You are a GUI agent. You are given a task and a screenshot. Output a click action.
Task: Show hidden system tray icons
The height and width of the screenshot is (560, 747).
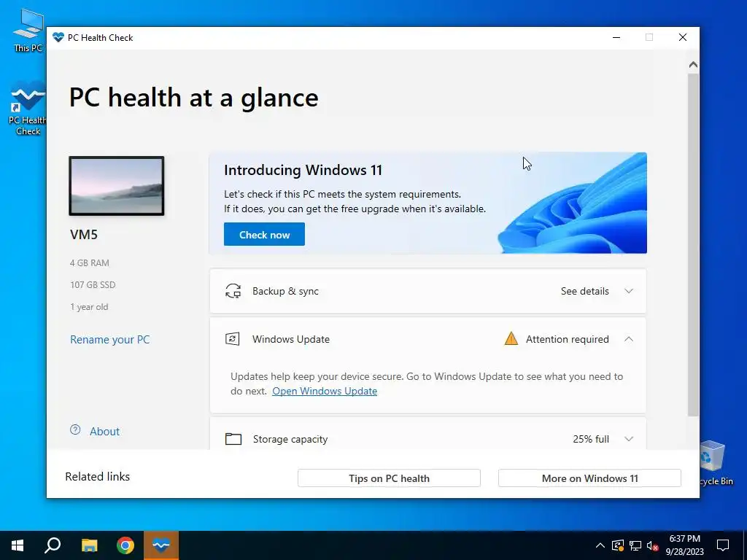pyautogui.click(x=600, y=545)
